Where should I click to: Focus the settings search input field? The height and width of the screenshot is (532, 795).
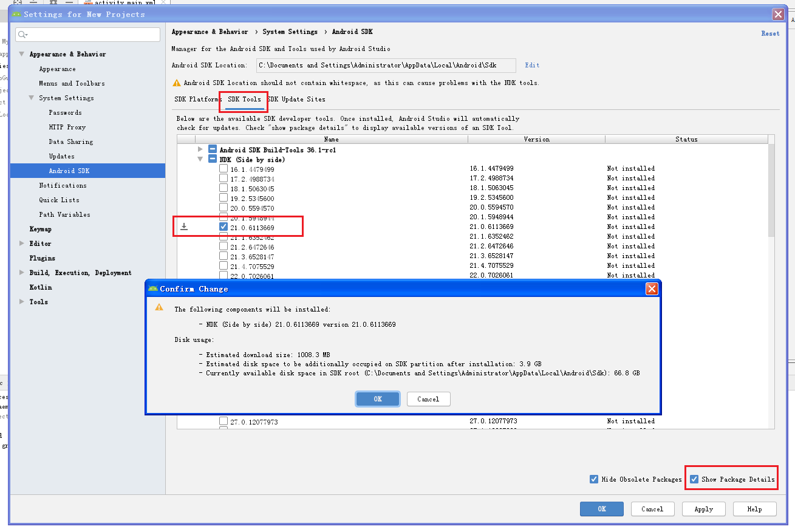pyautogui.click(x=88, y=35)
